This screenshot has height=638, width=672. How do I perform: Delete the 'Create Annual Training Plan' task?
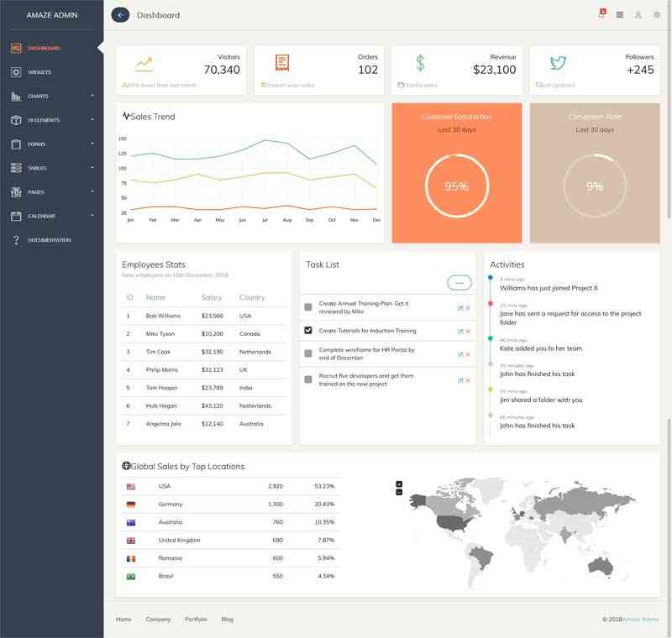pyautogui.click(x=468, y=308)
